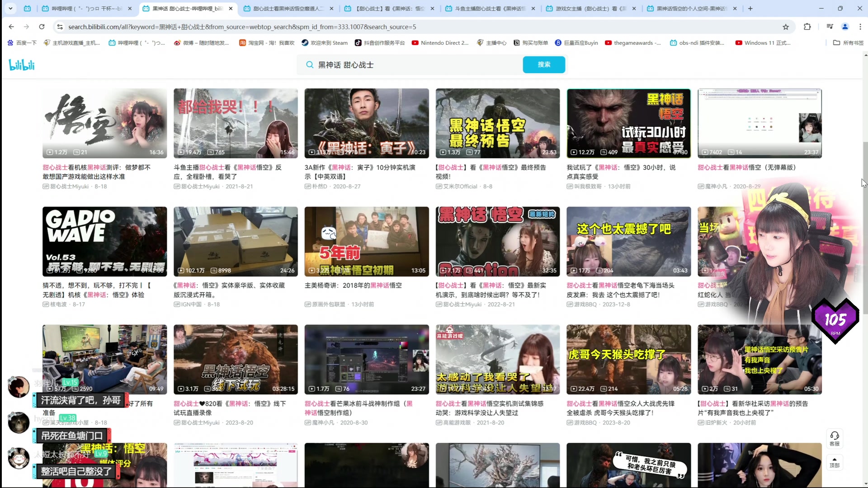
Task: Click the browser back arrow
Action: (11, 27)
